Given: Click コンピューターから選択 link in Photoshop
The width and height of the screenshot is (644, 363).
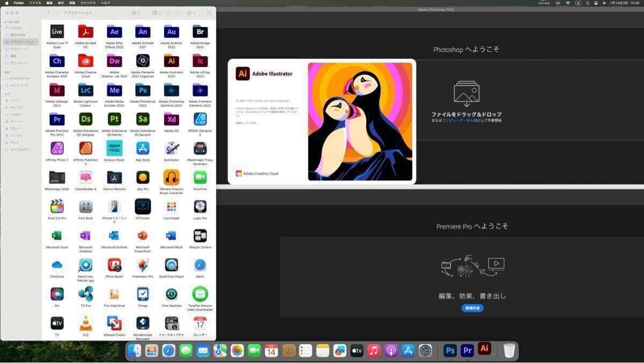Looking at the screenshot, I should (x=462, y=120).
